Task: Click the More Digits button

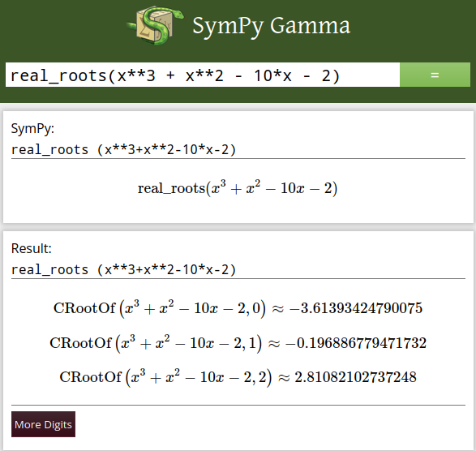Action: point(44,424)
